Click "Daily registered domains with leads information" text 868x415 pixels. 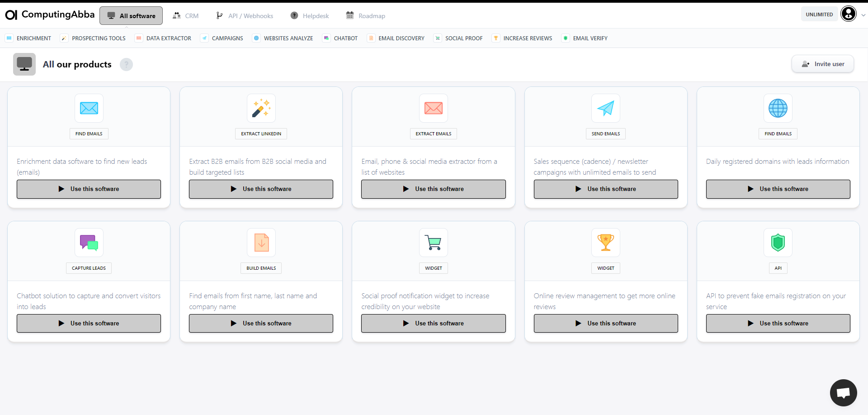pyautogui.click(x=778, y=162)
